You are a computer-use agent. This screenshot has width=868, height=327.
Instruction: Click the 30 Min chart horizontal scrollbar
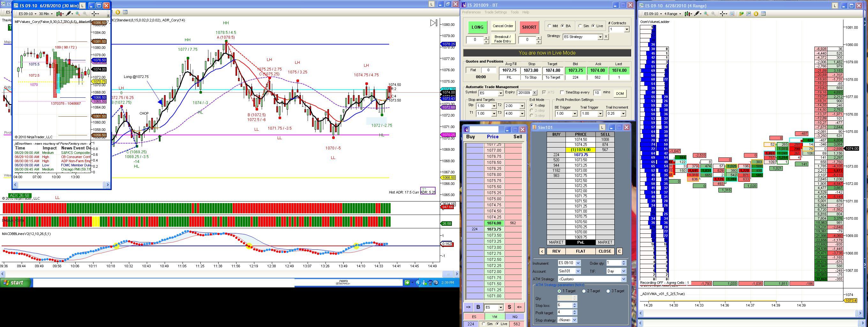(62, 185)
